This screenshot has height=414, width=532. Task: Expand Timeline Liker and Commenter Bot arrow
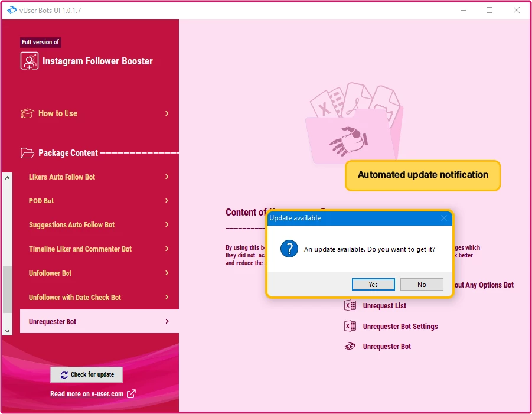pos(167,249)
